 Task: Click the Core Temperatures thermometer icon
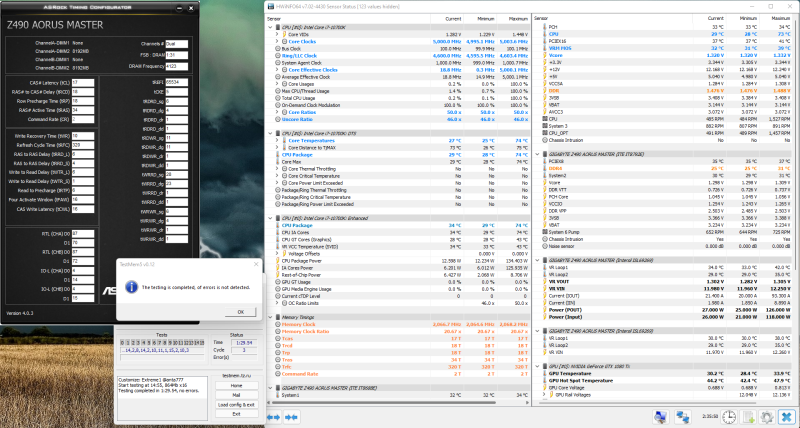[x=284, y=140]
